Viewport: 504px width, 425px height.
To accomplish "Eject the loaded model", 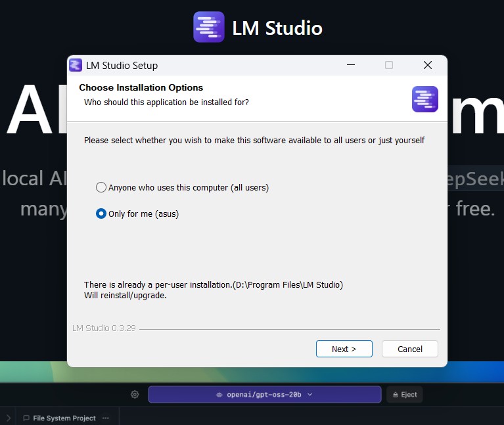I will coord(404,394).
